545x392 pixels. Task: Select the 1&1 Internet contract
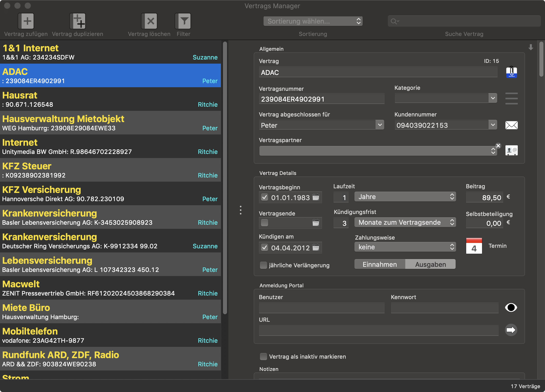coord(110,52)
